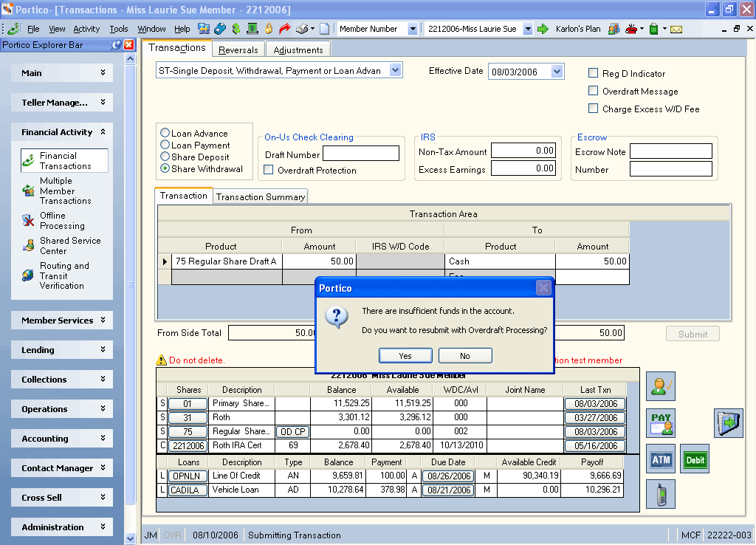Viewport: 756px width, 545px height.
Task: Click the green clipboard toolbar icon
Action: tap(654, 29)
